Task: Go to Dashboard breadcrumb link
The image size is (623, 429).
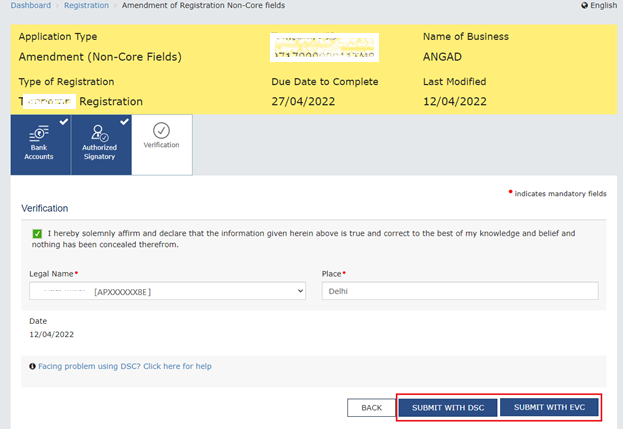Action: point(31,5)
